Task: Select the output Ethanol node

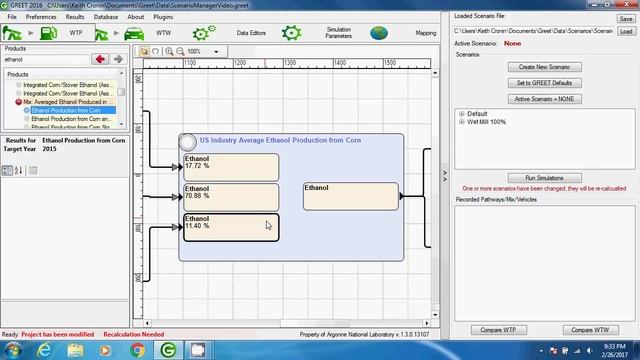Action: (x=351, y=196)
